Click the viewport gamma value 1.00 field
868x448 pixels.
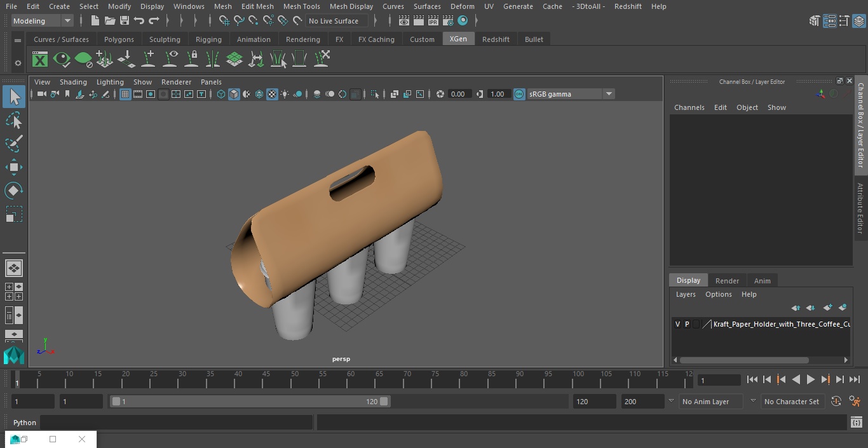click(x=498, y=94)
